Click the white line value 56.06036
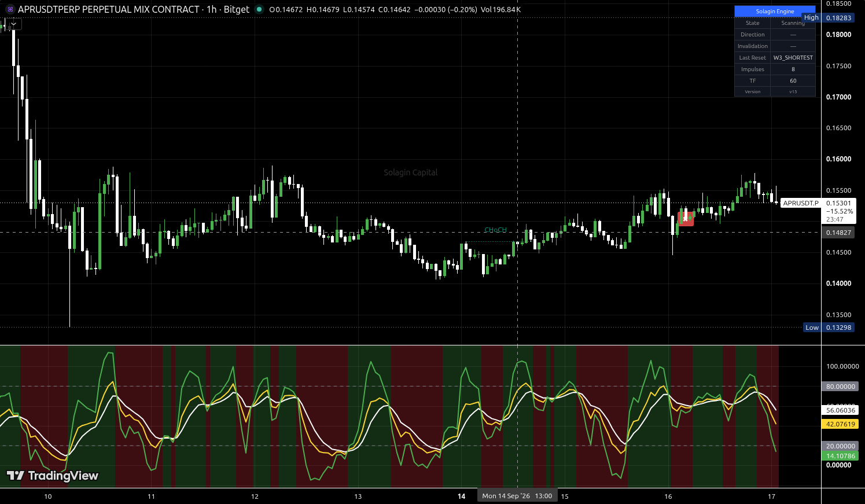Viewport: 865px width, 504px height. [x=840, y=410]
